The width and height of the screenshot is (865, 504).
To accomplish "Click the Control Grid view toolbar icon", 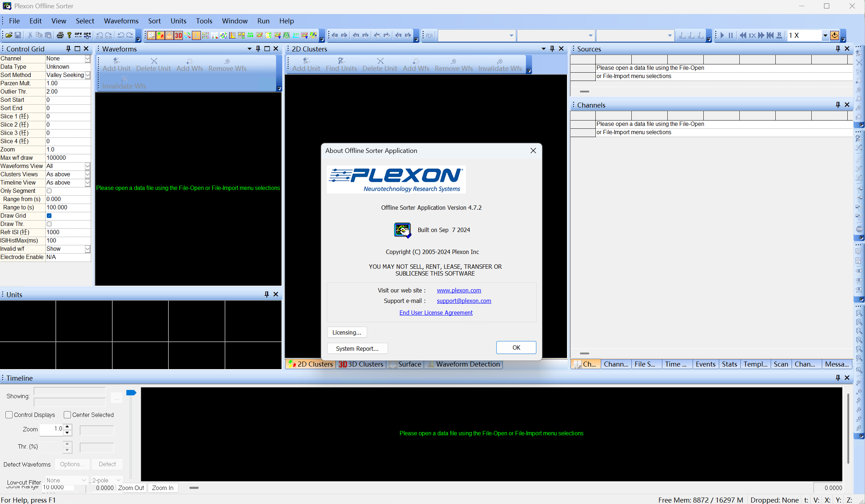I will click(151, 35).
